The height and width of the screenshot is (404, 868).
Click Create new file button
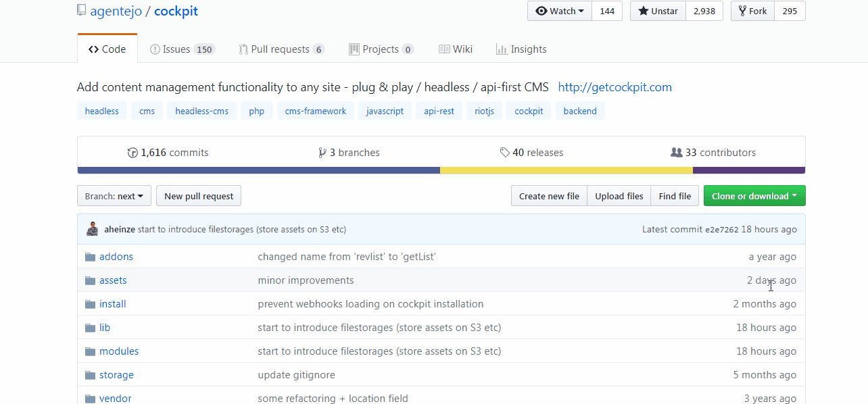pyautogui.click(x=549, y=196)
